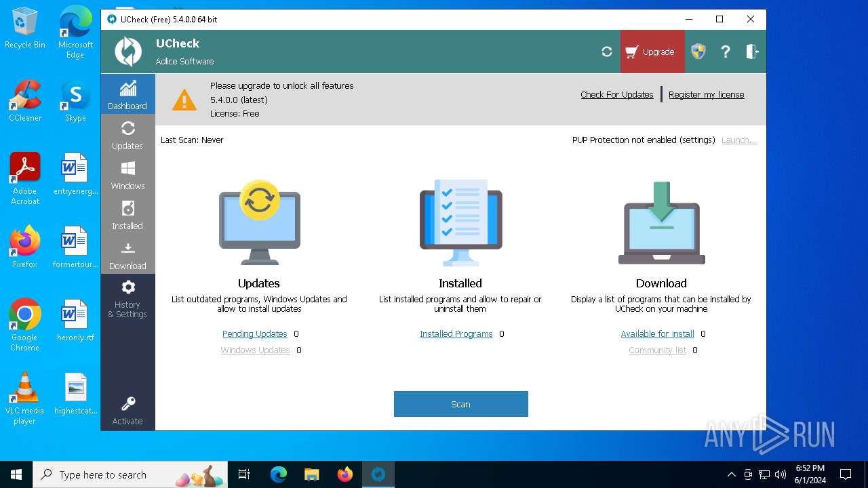
Task: Click the Download heading under laptop
Action: 661,283
